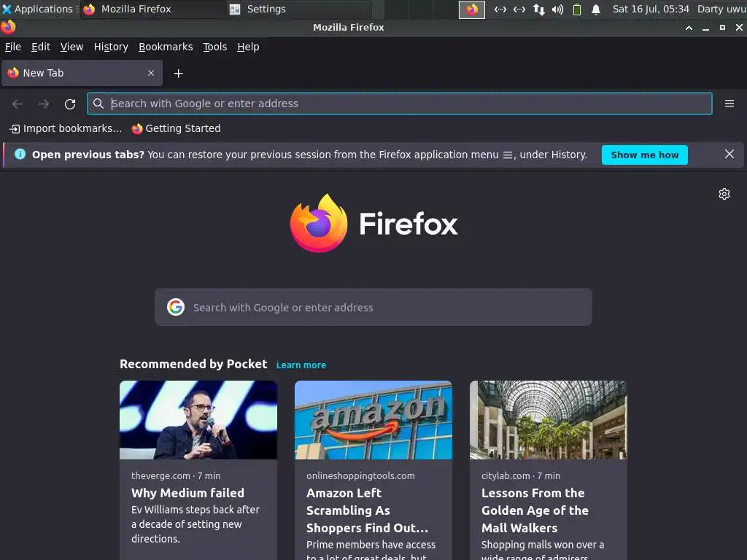Click the Darty uwu user name in panel
Screen dimensions: 747x560
(721, 9)
